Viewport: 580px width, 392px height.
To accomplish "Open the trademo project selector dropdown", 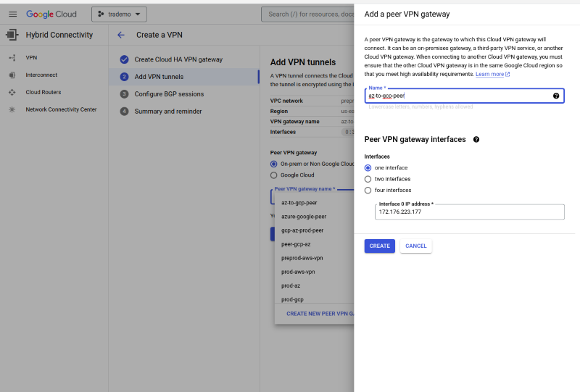I will click(x=119, y=14).
